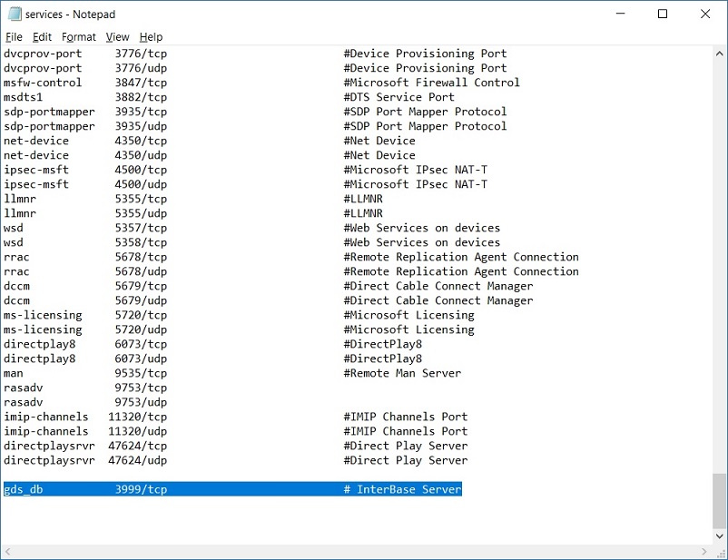Minimize the Notepad window
This screenshot has height=560, width=728.
619,15
